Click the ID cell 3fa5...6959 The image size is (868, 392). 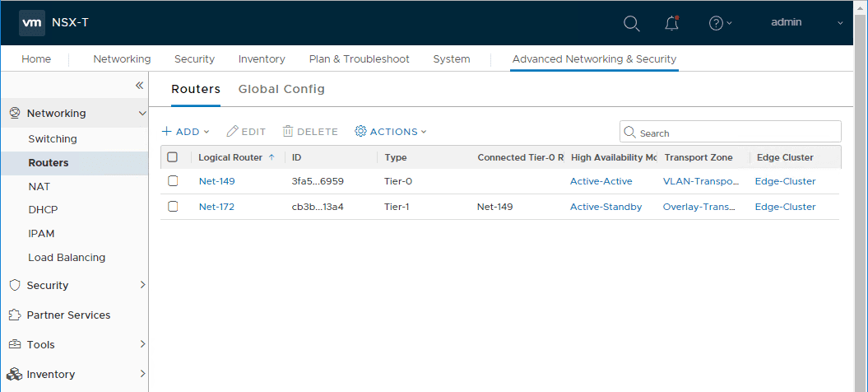[x=318, y=181]
